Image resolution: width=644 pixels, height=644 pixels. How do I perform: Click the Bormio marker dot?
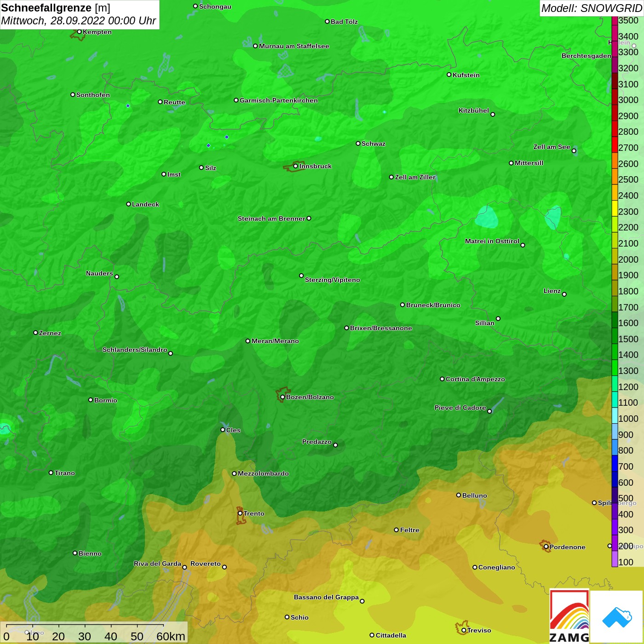click(x=91, y=400)
